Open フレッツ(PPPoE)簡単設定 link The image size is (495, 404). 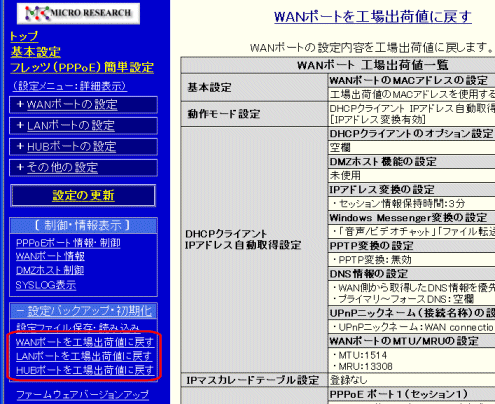pos(82,67)
